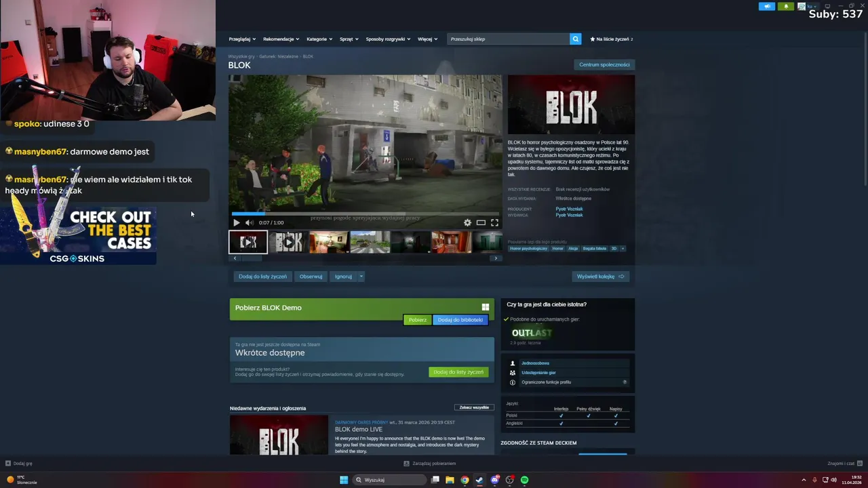868x488 pixels.
Task: Open the Przeglądaj store menu
Action: pyautogui.click(x=242, y=39)
